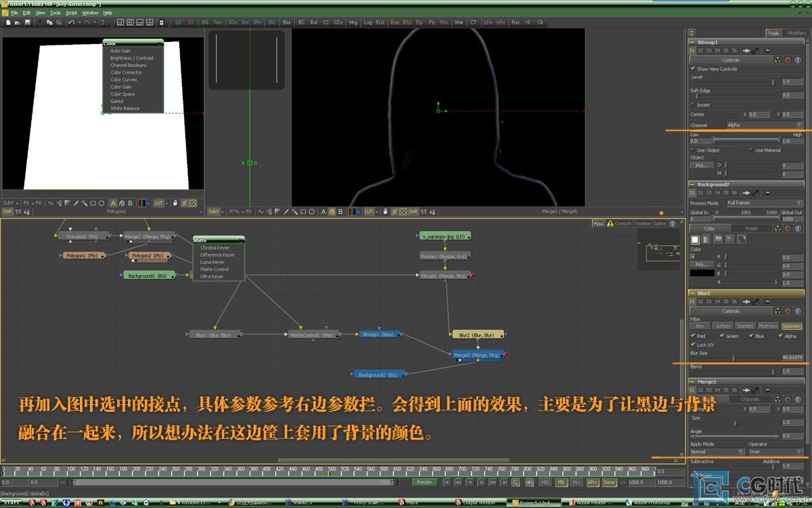Image resolution: width=812 pixels, height=508 pixels.
Task: Click the Save composition disk icon
Action: pos(27,22)
